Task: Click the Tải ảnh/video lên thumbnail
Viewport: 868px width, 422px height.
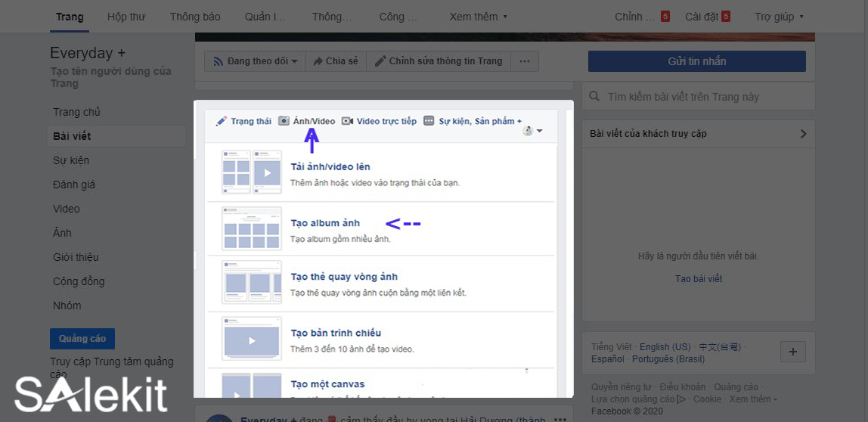Action: [x=251, y=172]
